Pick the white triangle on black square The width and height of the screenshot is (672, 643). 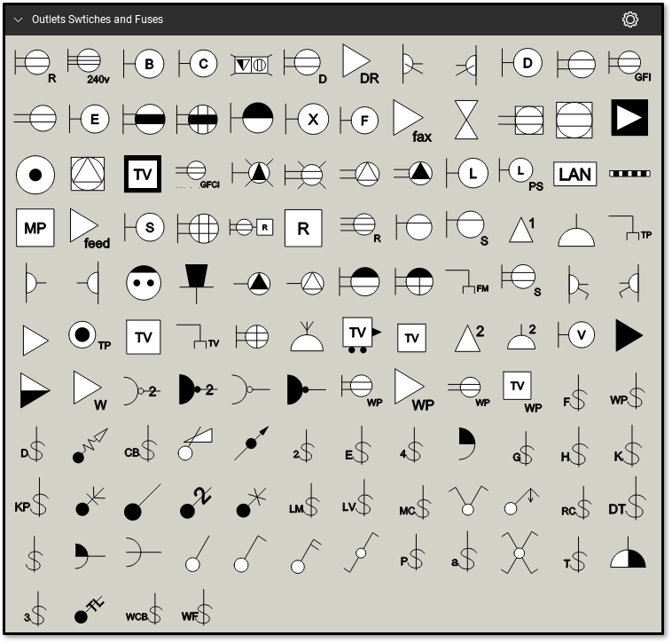[629, 118]
